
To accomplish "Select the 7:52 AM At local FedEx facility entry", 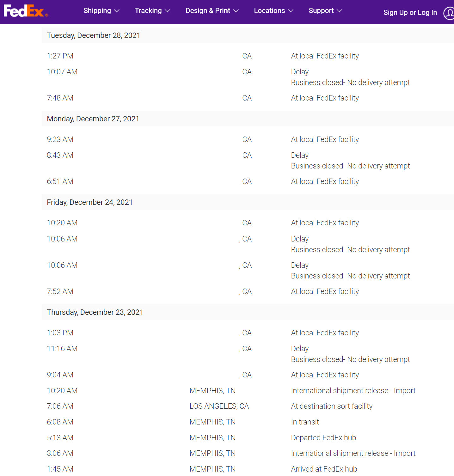I will (325, 291).
